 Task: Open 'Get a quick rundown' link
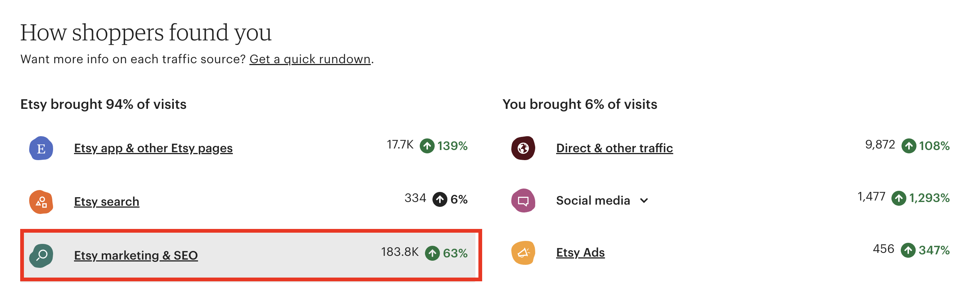click(x=310, y=59)
